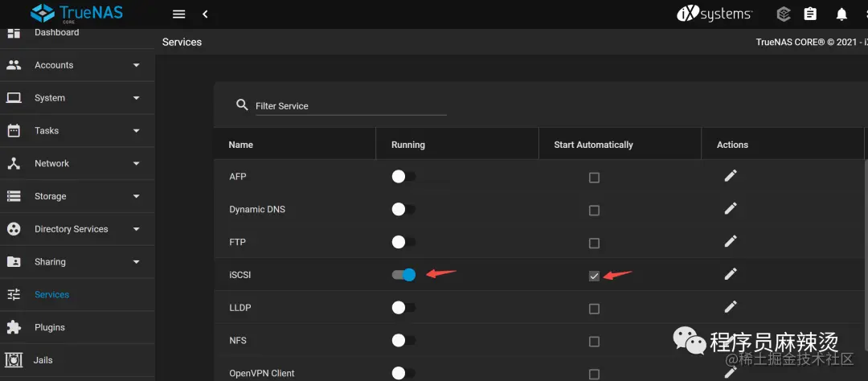
Task: Check Dynamic DNS Start Automatically box
Action: pos(594,211)
